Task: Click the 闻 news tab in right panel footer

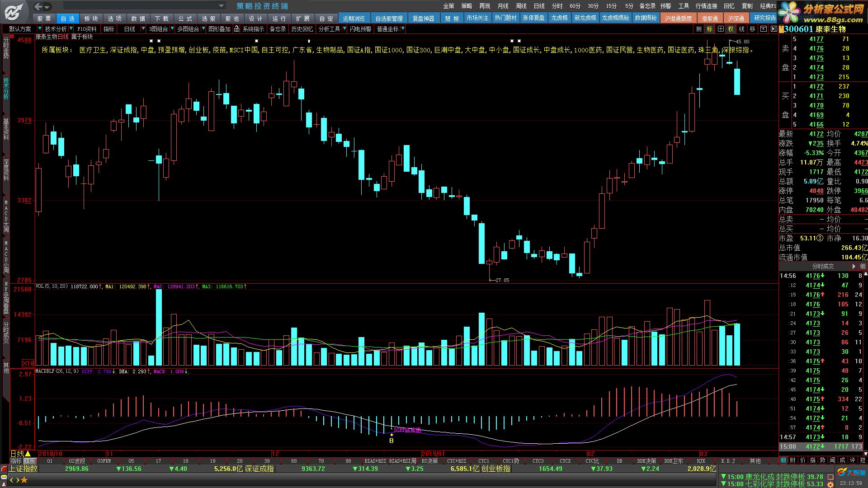Action: [833, 460]
